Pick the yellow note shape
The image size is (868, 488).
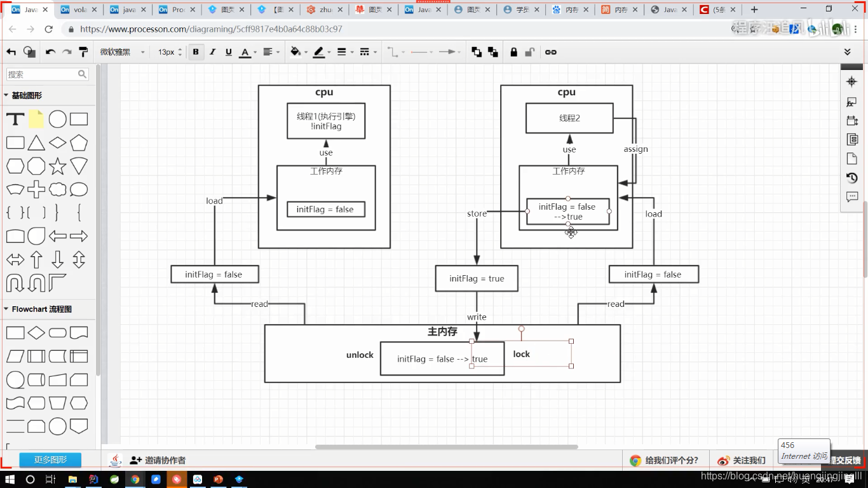click(36, 119)
